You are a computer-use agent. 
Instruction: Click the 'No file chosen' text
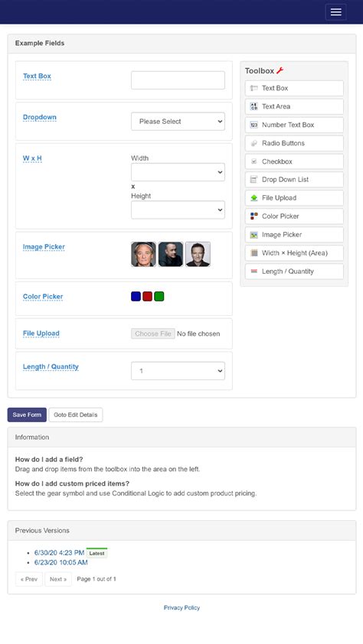coord(198,334)
